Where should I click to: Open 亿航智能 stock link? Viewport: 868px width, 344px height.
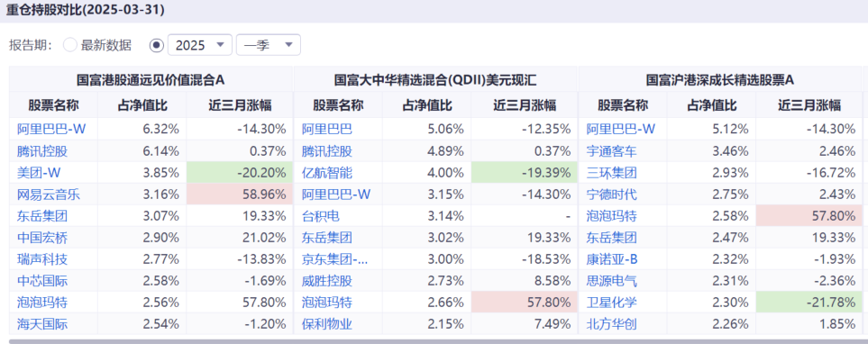326,173
